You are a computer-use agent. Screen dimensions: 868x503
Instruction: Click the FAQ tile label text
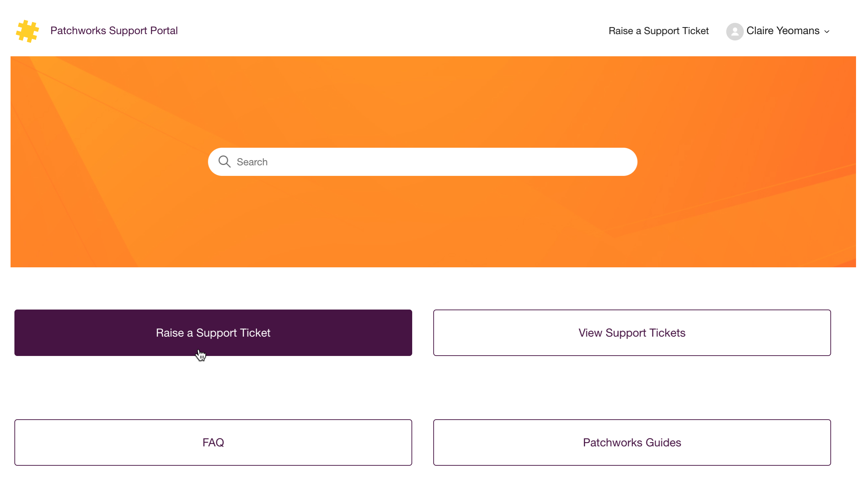tap(213, 442)
